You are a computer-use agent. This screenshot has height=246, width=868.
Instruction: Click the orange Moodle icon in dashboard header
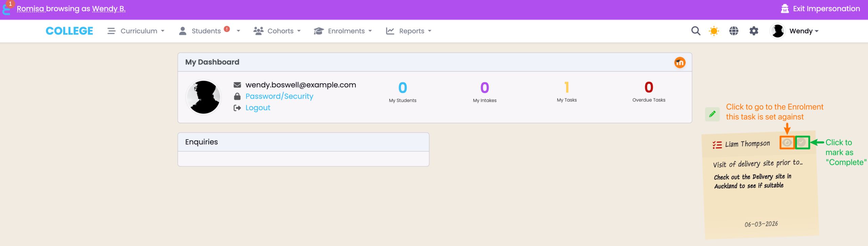pyautogui.click(x=679, y=62)
